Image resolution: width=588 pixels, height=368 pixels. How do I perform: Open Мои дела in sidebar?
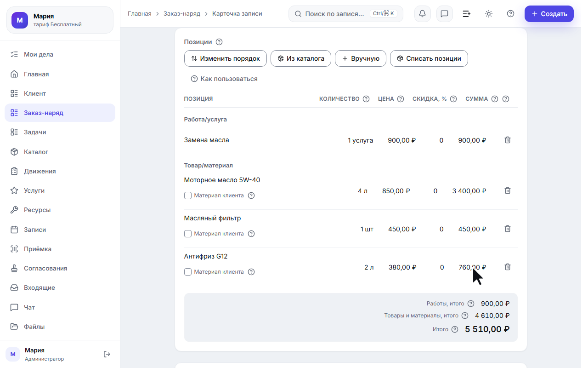(x=60, y=54)
